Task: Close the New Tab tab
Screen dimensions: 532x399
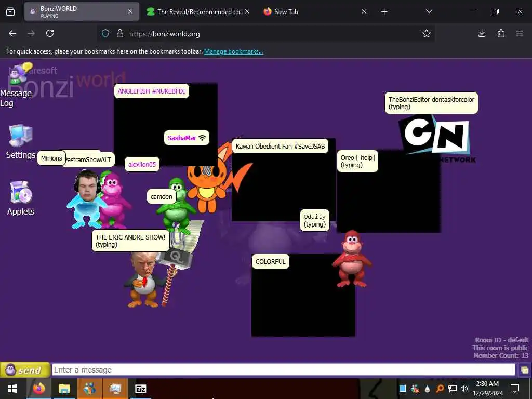Action: pyautogui.click(x=364, y=11)
